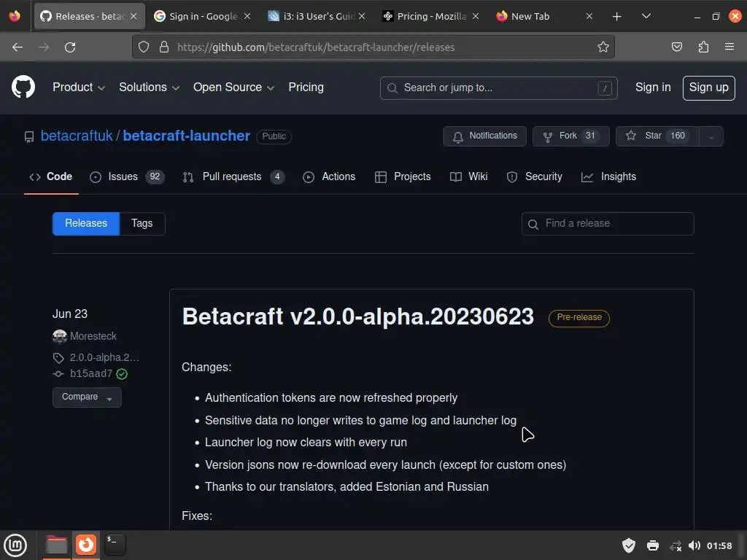Open the Firefox extensions puzzle icon
This screenshot has height=560, width=747.
(x=703, y=47)
